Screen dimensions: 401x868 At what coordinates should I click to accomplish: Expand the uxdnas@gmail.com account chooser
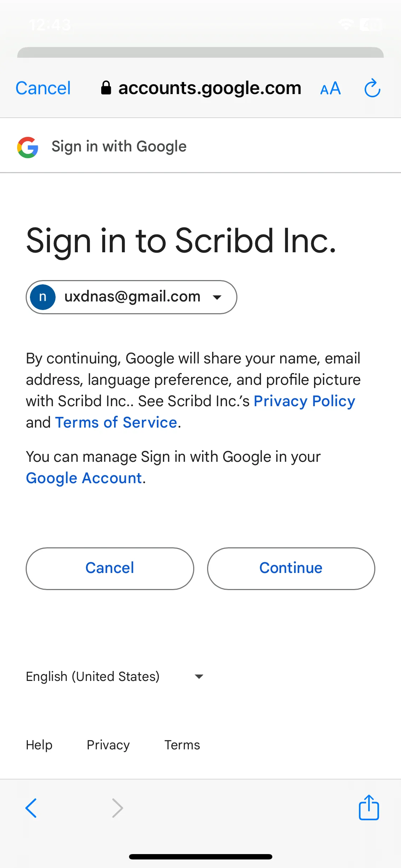tap(132, 297)
